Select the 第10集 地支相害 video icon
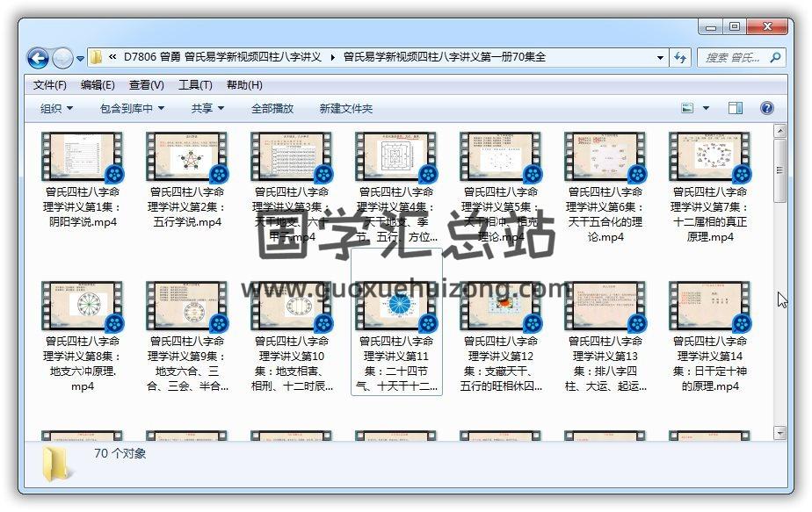The width and height of the screenshot is (812, 512). coord(292,306)
